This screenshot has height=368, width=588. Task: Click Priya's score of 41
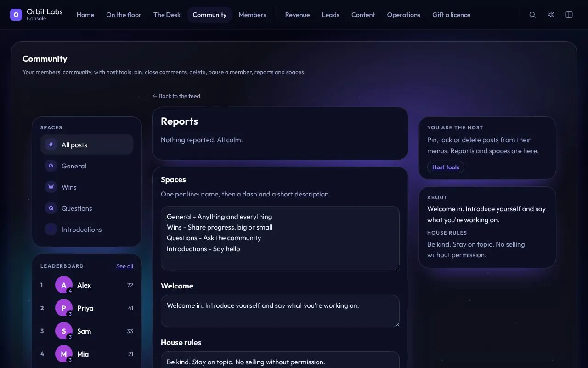tap(130, 308)
